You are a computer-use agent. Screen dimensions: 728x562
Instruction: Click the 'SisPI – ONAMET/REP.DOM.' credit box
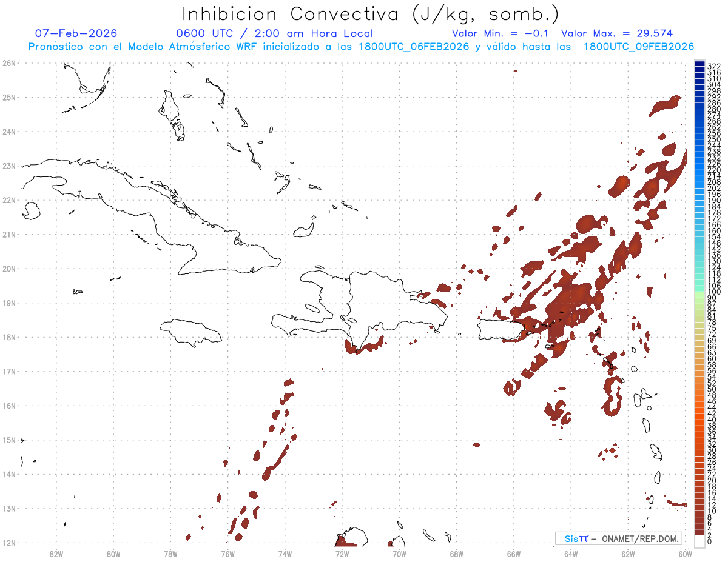(x=618, y=538)
